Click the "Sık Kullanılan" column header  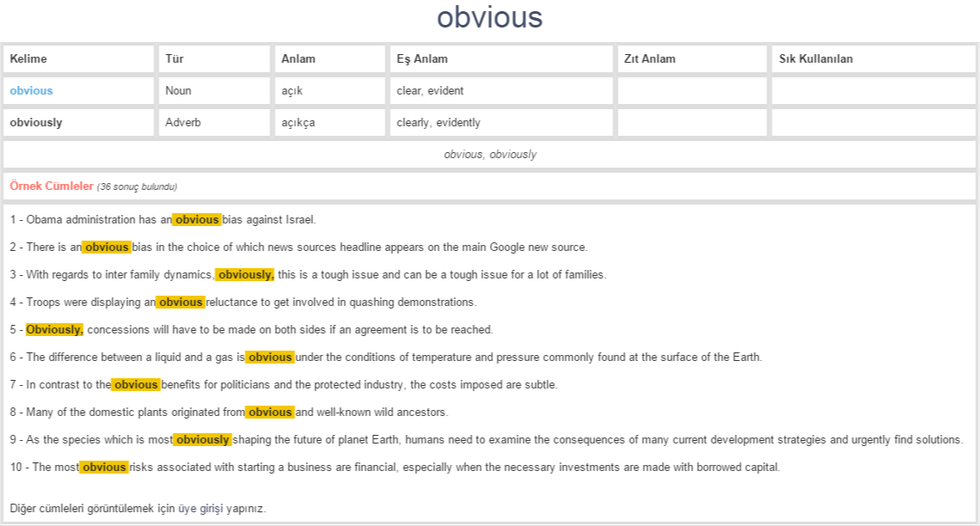pyautogui.click(x=816, y=59)
